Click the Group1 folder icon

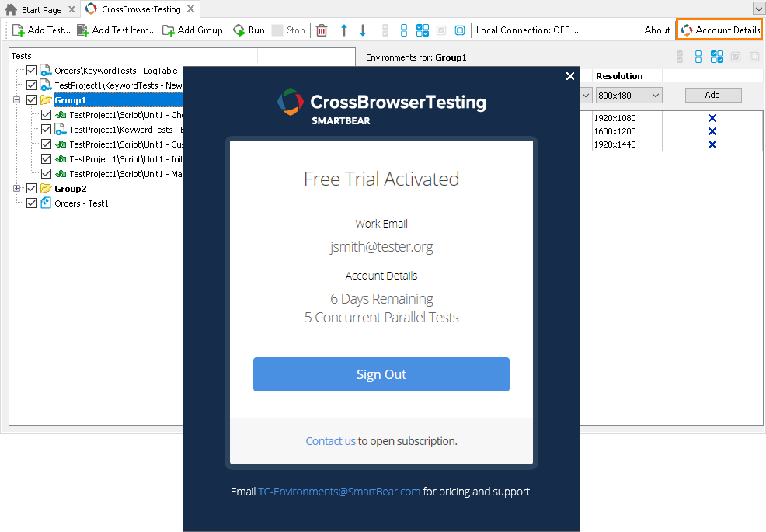pos(46,100)
